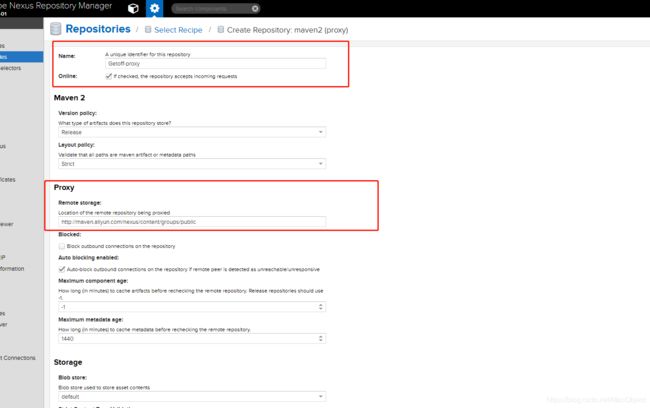Toggle the Online checkbox
The height and width of the screenshot is (408, 650).
109,76
